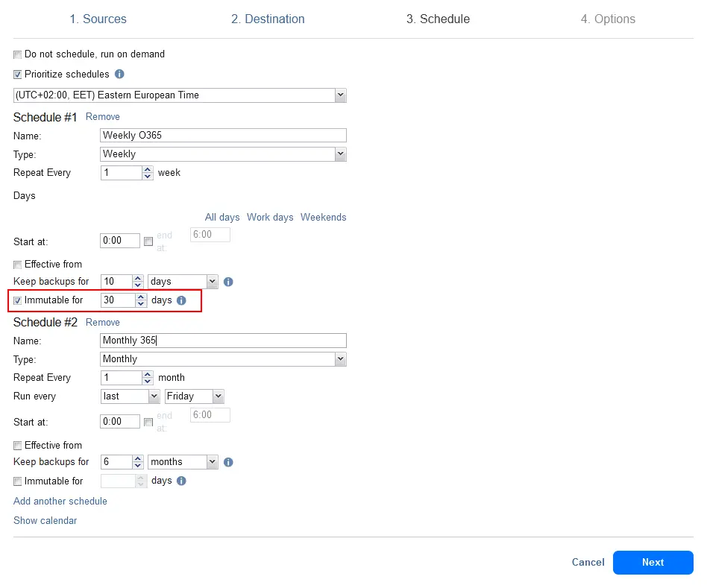Check Schedule #2 Effective from checkbox
The height and width of the screenshot is (588, 707).
(x=18, y=446)
